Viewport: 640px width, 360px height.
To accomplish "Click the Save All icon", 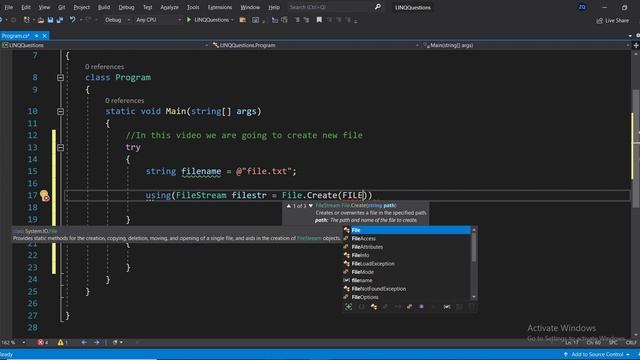I will click(60, 20).
